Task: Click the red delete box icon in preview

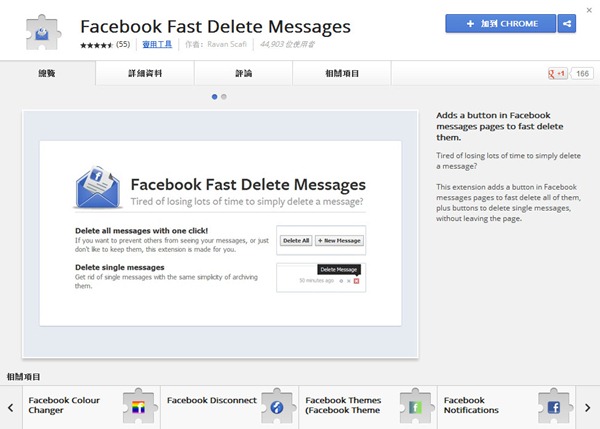Action: (x=356, y=281)
